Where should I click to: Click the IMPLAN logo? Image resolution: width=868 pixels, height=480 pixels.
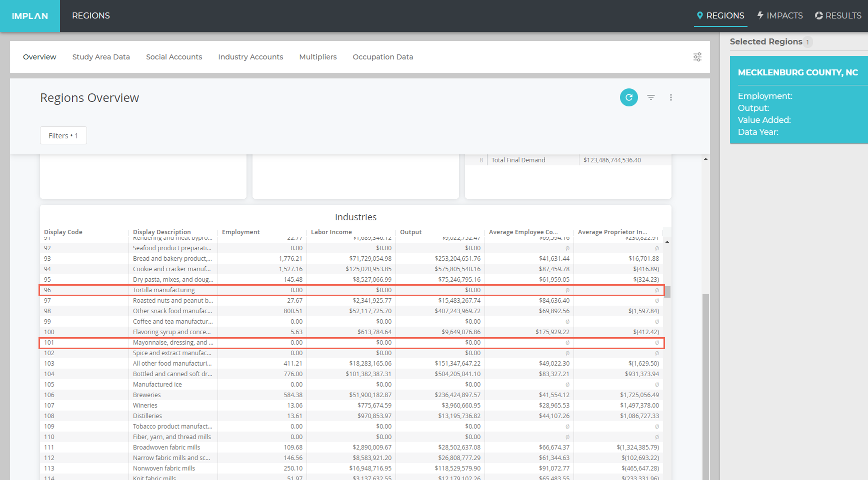coord(30,16)
